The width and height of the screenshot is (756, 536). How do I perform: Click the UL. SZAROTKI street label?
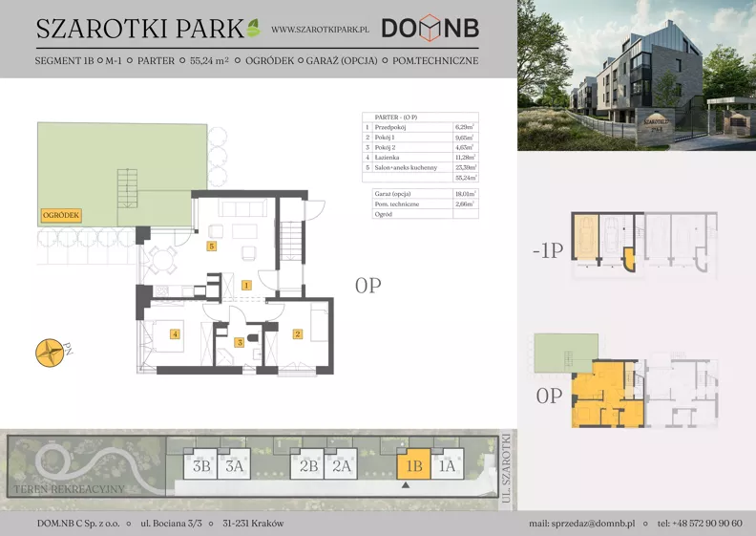coord(506,469)
